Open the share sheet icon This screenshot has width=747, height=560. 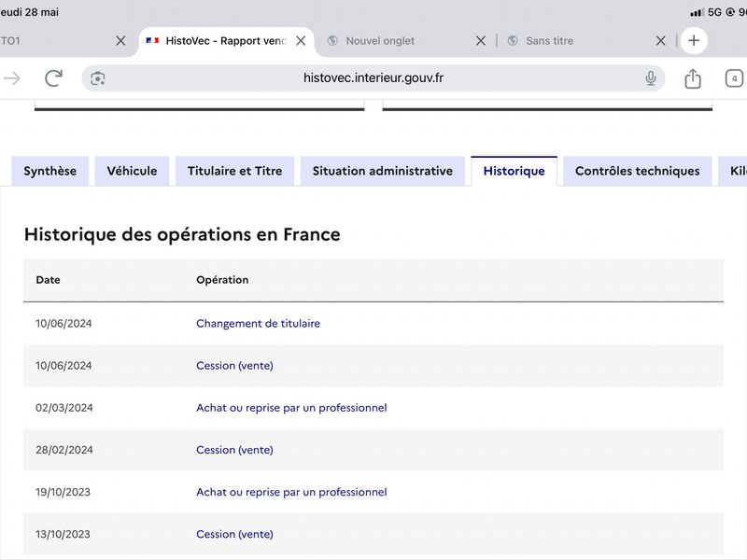pos(693,78)
